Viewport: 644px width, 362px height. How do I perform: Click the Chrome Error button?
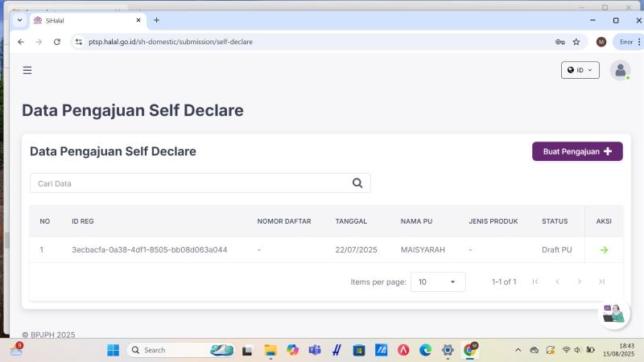tap(627, 42)
